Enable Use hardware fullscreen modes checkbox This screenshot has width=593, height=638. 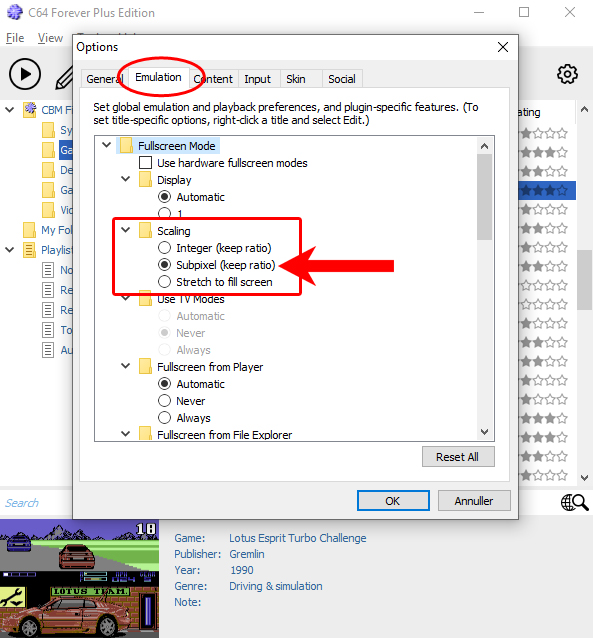(x=145, y=163)
